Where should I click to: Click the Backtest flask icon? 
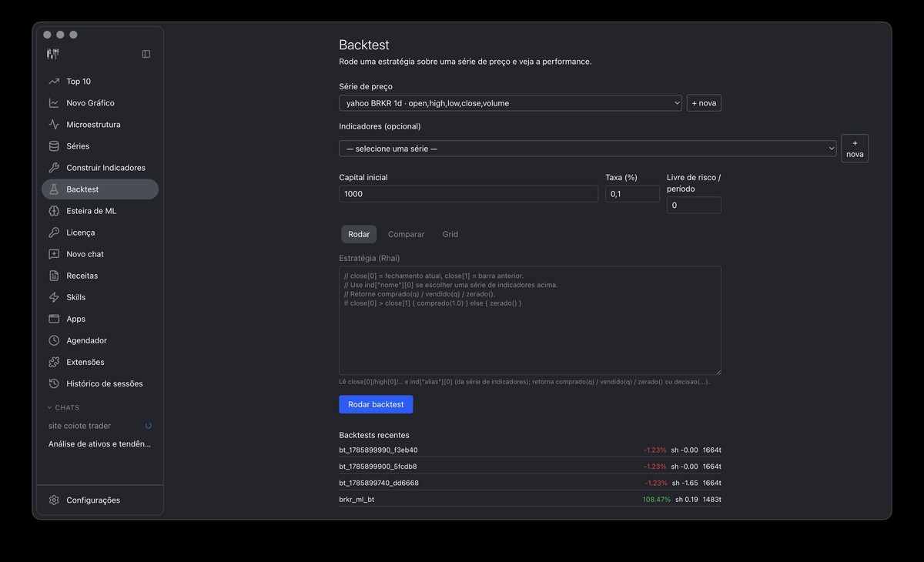pos(54,189)
